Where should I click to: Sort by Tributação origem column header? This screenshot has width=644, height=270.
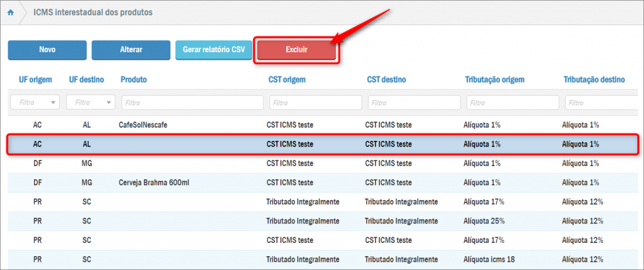[x=494, y=80]
